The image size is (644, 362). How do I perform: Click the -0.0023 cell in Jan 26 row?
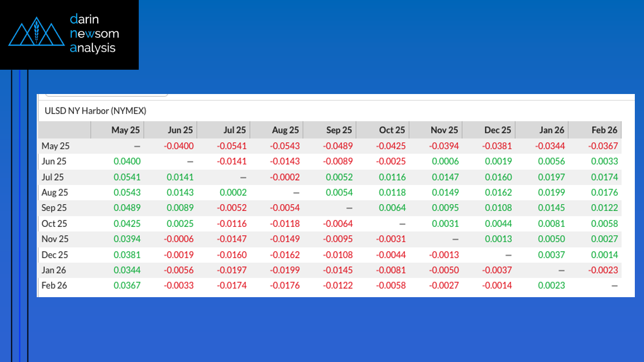(x=604, y=270)
